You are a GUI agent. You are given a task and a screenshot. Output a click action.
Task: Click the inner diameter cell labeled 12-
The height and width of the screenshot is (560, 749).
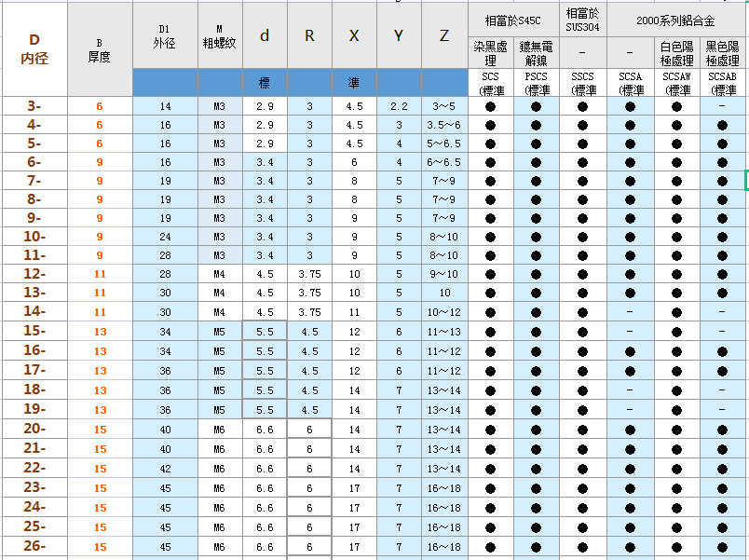tap(34, 274)
